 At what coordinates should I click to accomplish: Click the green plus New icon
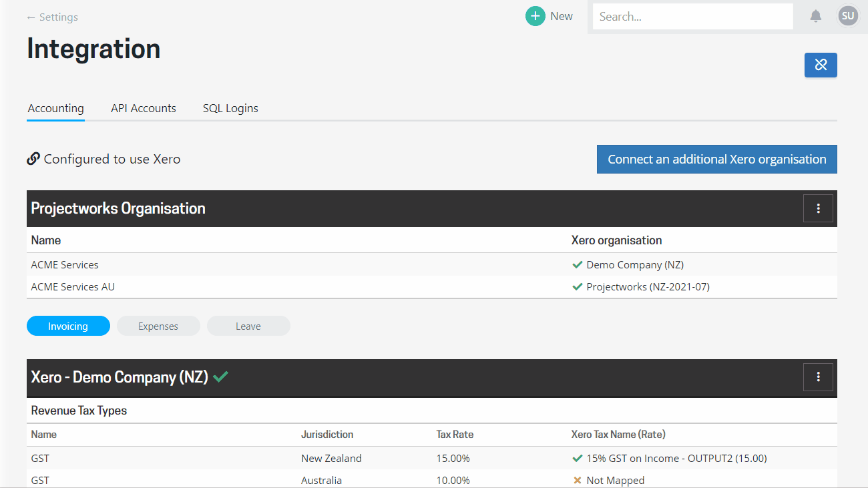[535, 15]
